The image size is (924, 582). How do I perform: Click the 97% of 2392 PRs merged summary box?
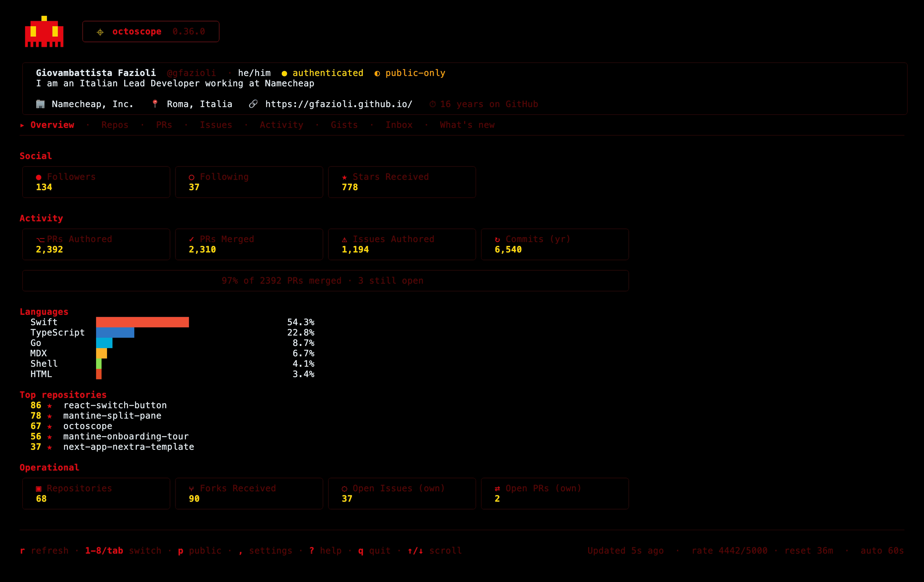(x=325, y=281)
